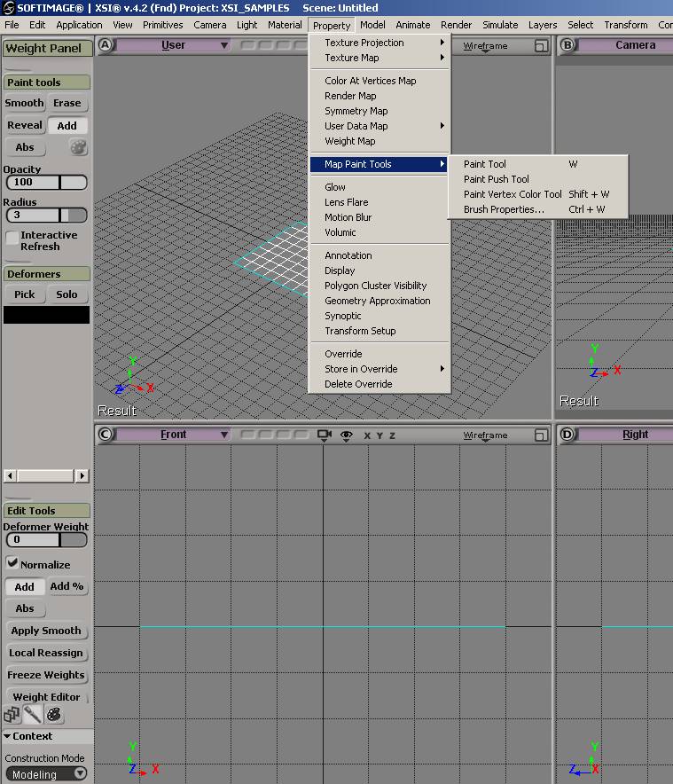This screenshot has width=673, height=784.
Task: Expand Texture Map submenu
Action: (380, 58)
